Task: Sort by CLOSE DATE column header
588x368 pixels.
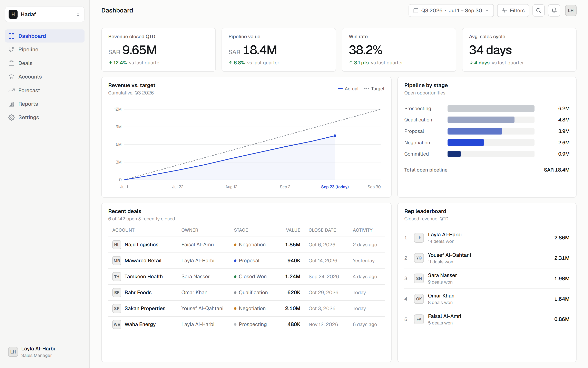Action: (322, 230)
